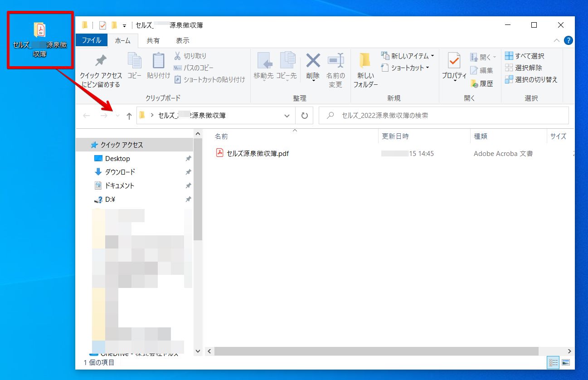Click the refresh icon beside address bar
The image size is (588, 380).
(x=304, y=116)
